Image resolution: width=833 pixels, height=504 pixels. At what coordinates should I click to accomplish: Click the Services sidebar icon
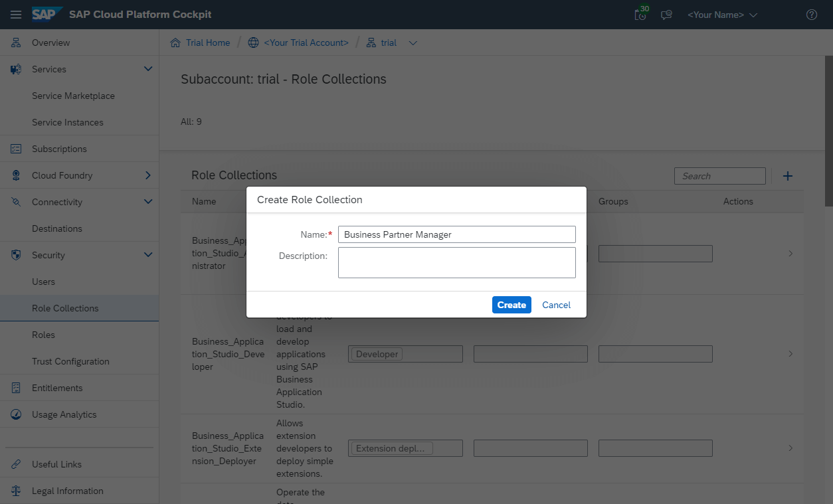[16, 69]
